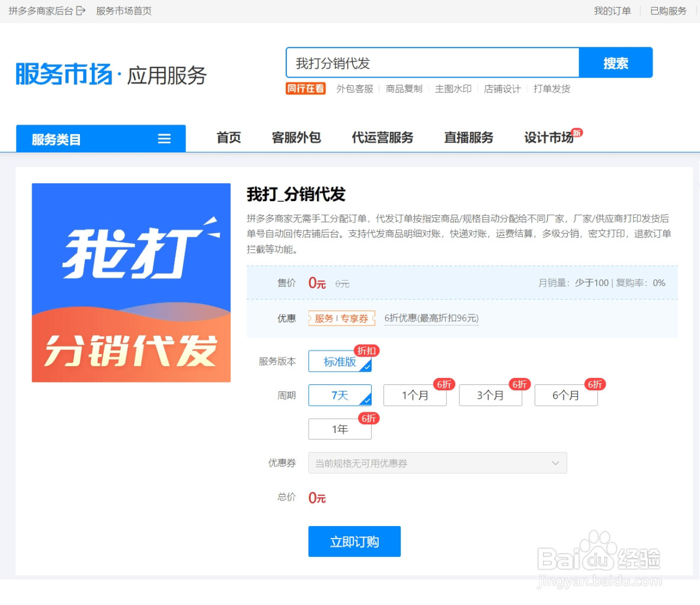Go to the 首页 tab
Viewport: 700px width, 605px height.
click(229, 138)
